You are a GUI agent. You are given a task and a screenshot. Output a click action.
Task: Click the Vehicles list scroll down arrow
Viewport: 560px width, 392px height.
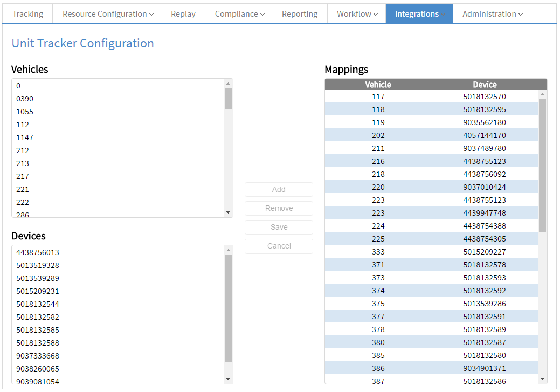(228, 212)
